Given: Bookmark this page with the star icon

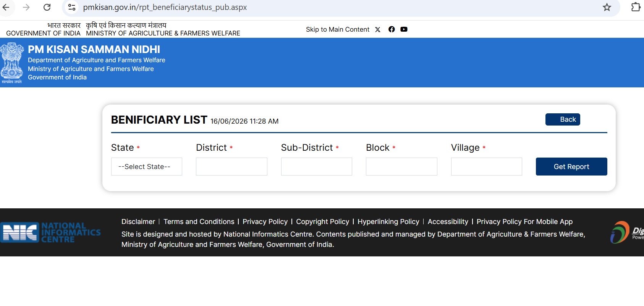Looking at the screenshot, I should tap(607, 7).
